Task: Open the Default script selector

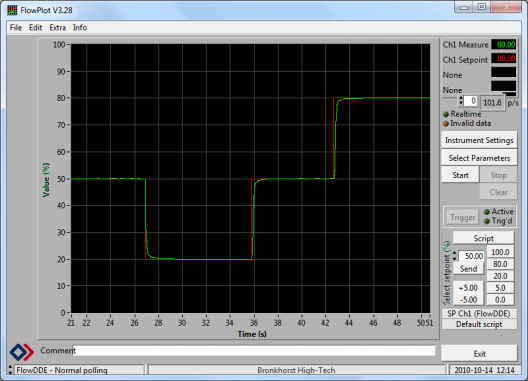Action: point(479,324)
